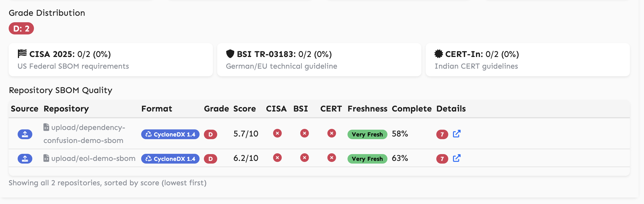The image size is (644, 204).
Task: Click the 7 issues badge for eol-demo-sbom
Action: [442, 159]
